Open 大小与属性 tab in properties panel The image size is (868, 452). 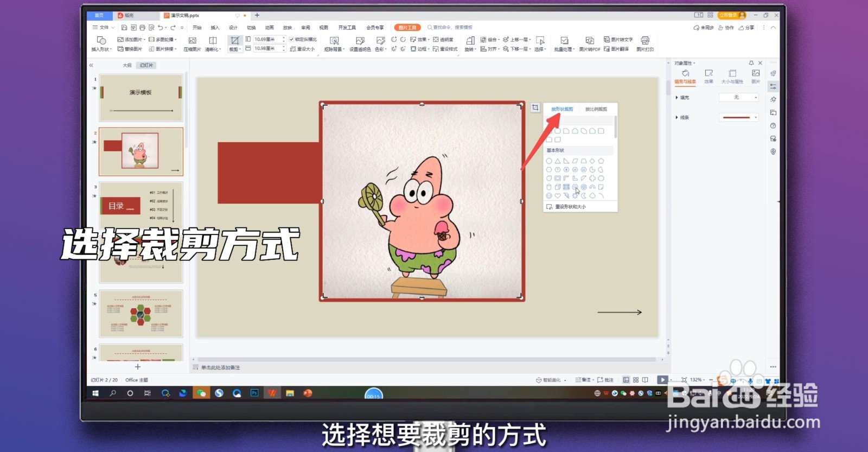732,77
